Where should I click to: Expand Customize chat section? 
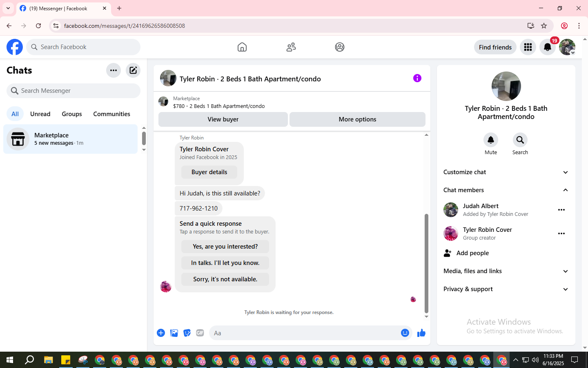[506, 172]
